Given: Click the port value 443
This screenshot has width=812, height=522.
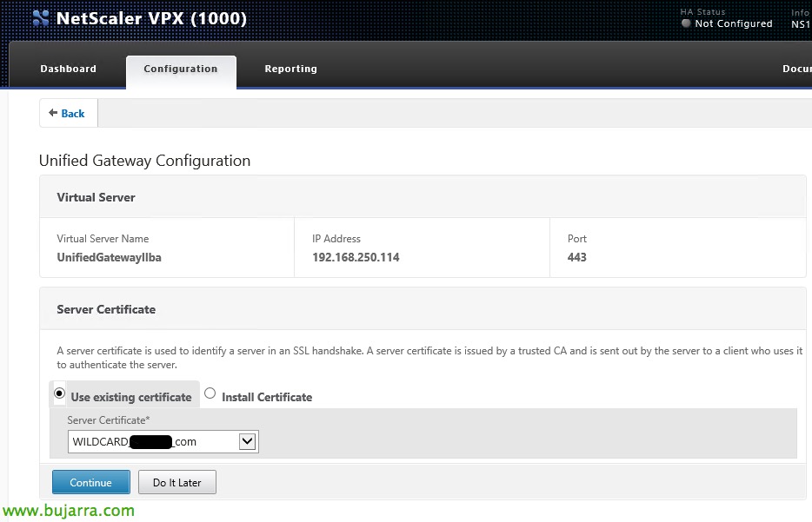Looking at the screenshot, I should 577,257.
